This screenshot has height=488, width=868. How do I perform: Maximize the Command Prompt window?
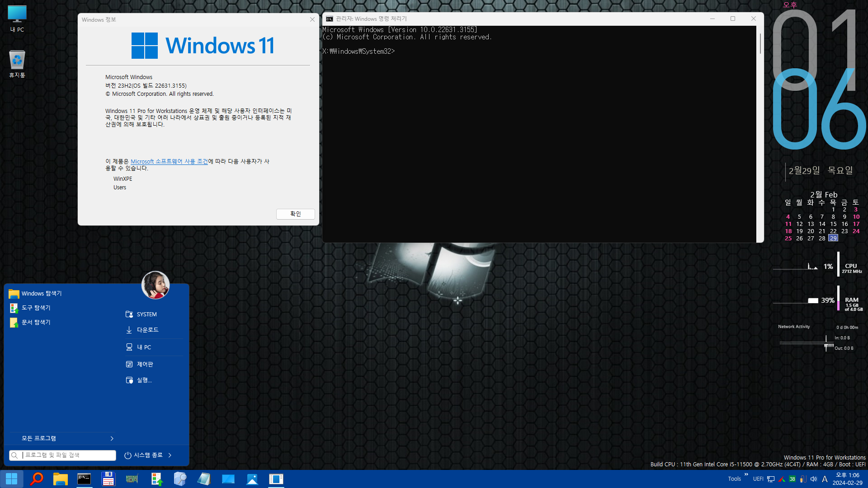(733, 19)
